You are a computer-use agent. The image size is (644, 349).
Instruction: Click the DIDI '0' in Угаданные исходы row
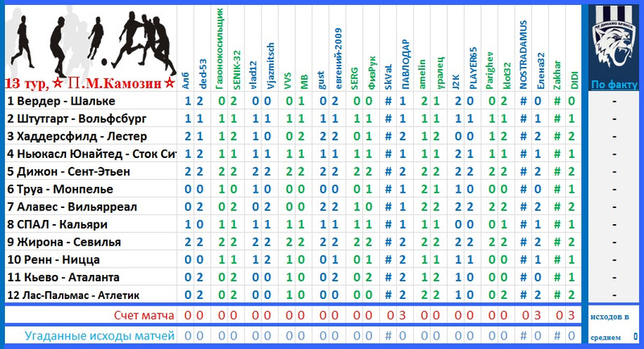pyautogui.click(x=572, y=336)
